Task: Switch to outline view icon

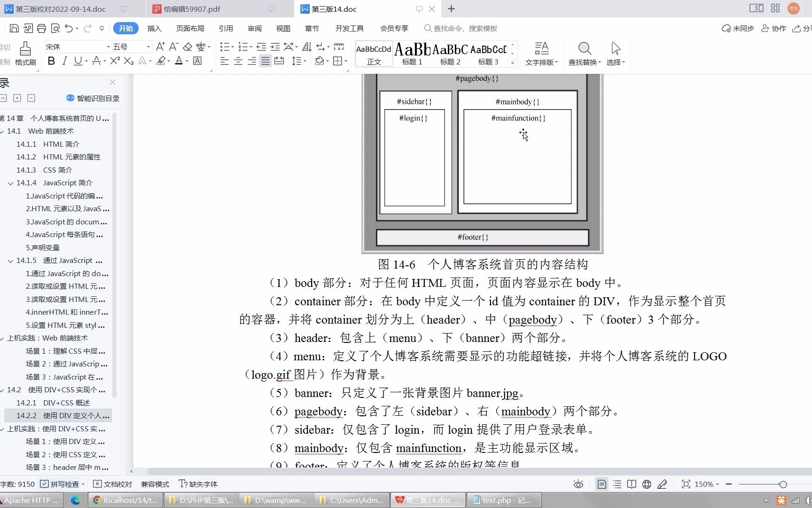Action: pos(617,484)
